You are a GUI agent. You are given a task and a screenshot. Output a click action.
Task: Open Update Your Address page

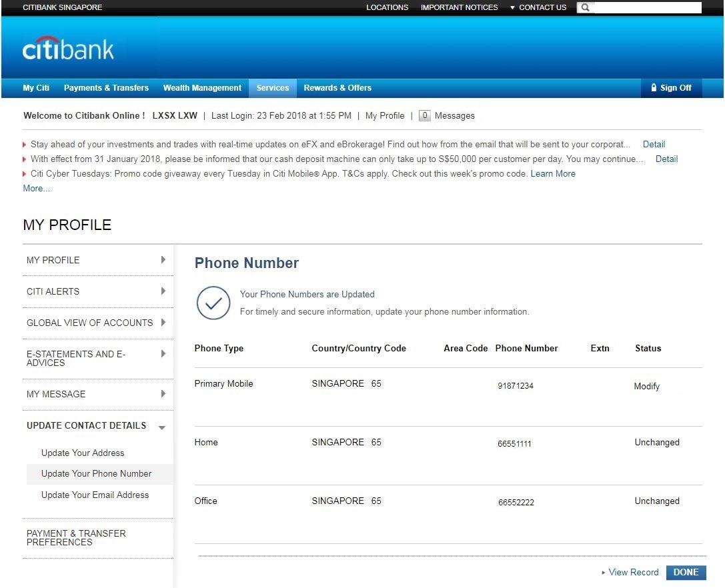coord(82,453)
